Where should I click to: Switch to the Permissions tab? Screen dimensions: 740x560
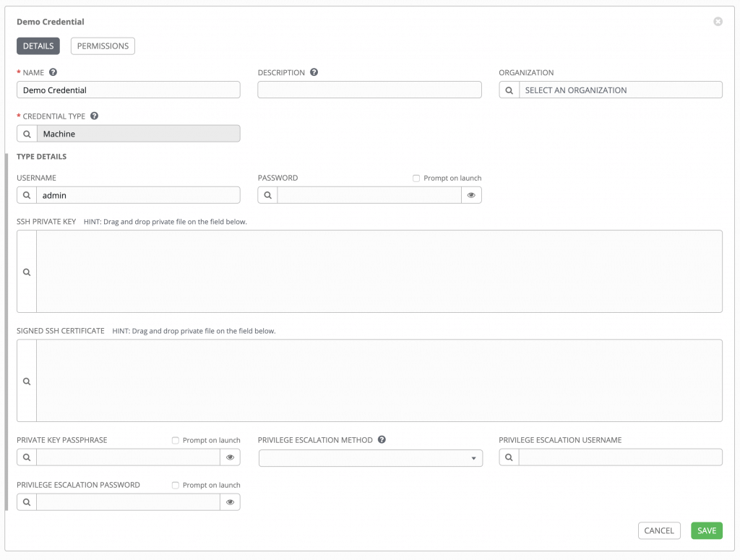tap(103, 46)
